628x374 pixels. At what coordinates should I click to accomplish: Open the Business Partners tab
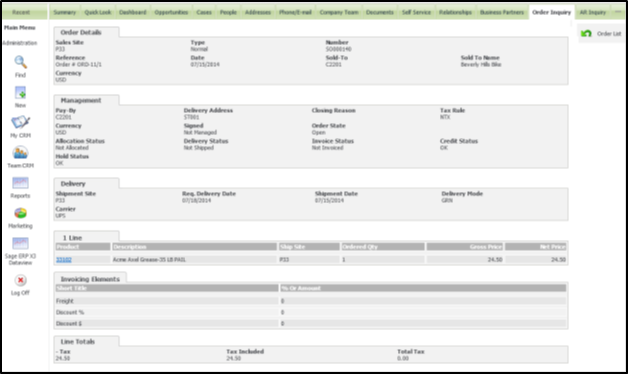[502, 12]
